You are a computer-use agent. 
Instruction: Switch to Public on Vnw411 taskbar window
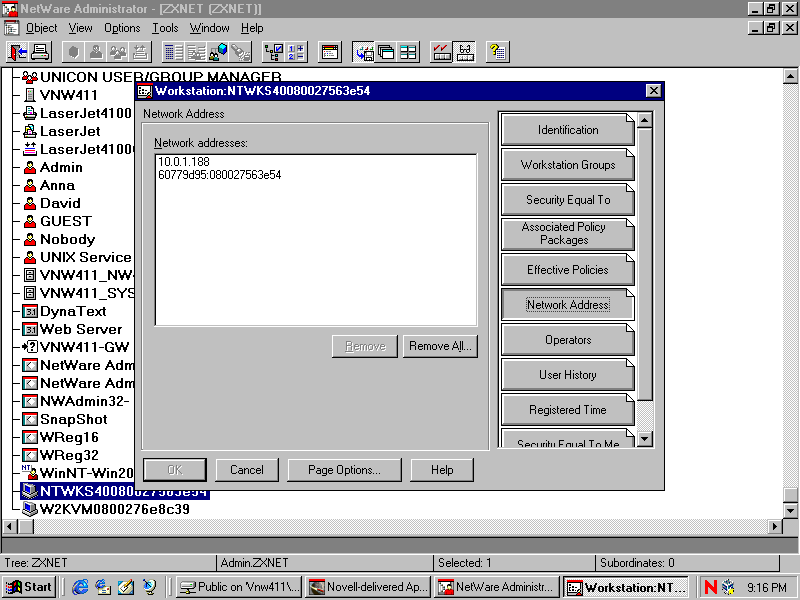click(x=240, y=587)
